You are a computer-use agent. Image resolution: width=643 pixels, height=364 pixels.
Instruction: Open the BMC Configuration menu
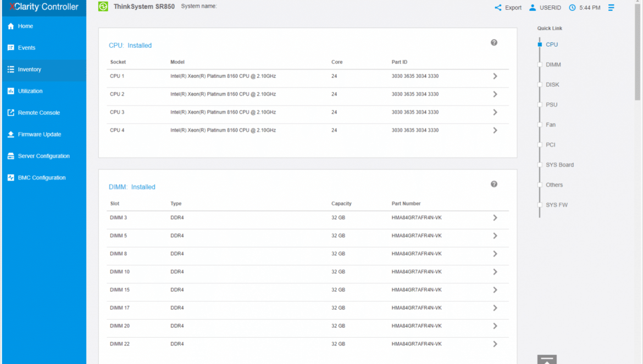(45, 178)
